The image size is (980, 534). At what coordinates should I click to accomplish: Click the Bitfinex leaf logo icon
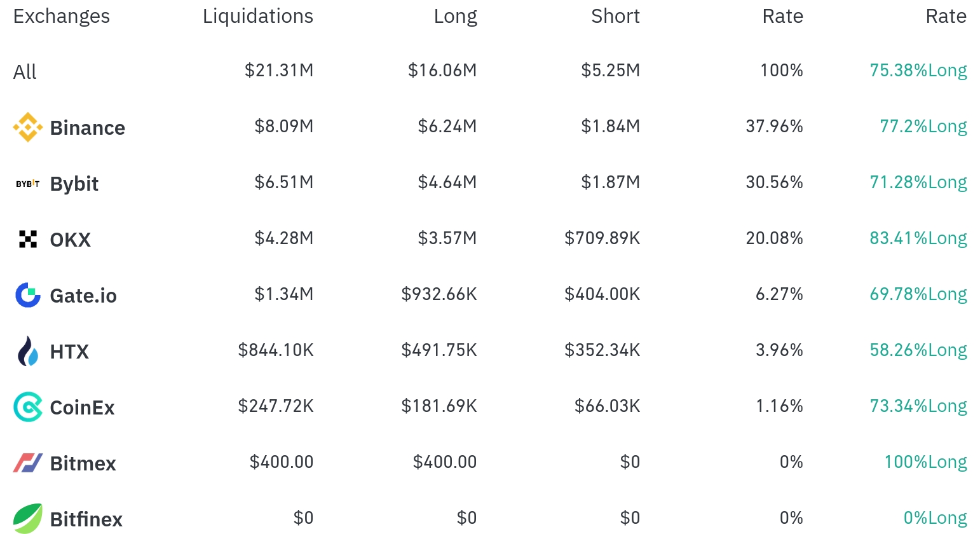tap(28, 518)
